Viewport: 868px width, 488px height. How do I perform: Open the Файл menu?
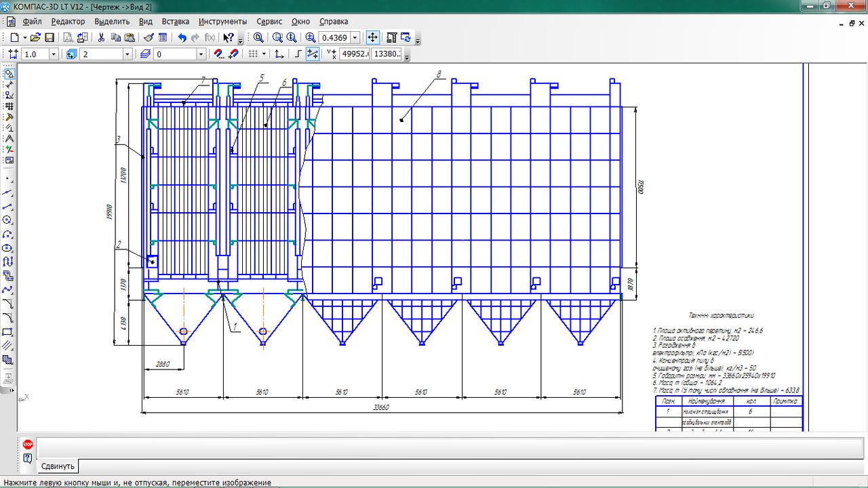coord(32,21)
